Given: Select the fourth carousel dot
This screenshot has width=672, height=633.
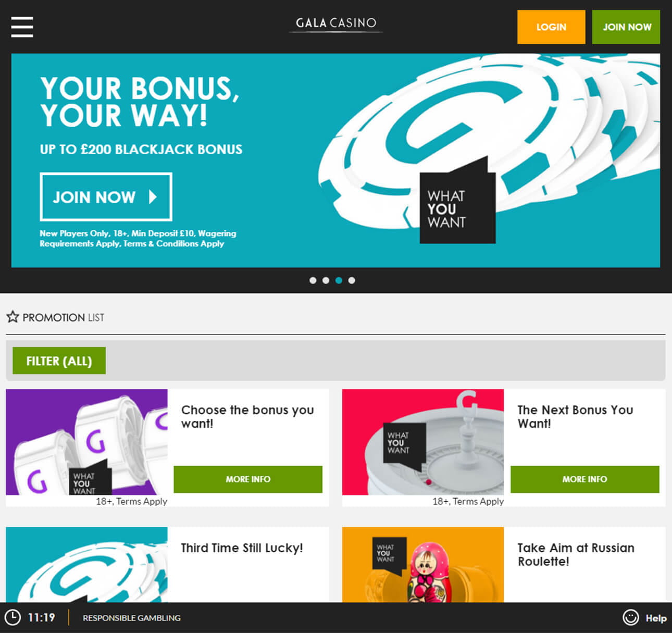Looking at the screenshot, I should pos(352,280).
